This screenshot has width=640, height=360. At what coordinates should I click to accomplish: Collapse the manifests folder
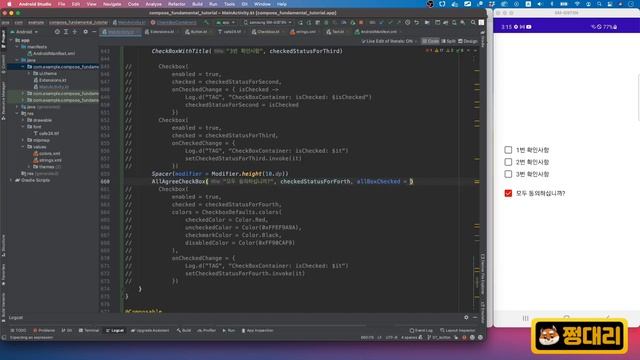pos(18,47)
